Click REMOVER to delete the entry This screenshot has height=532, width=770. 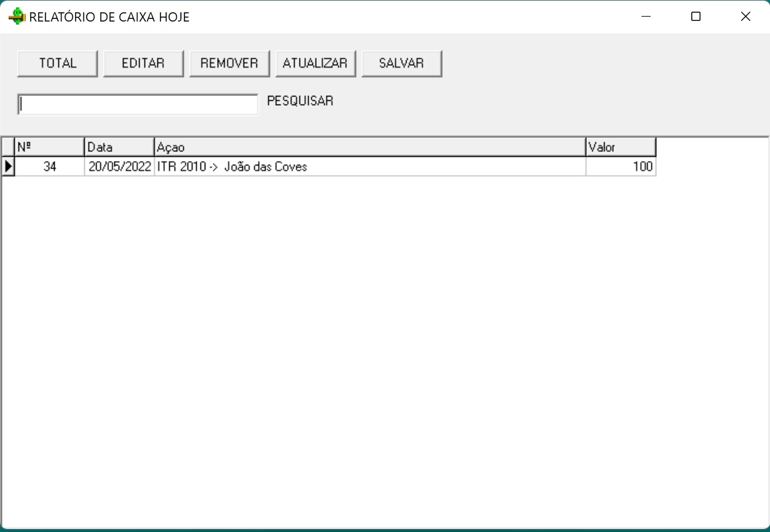tap(229, 63)
